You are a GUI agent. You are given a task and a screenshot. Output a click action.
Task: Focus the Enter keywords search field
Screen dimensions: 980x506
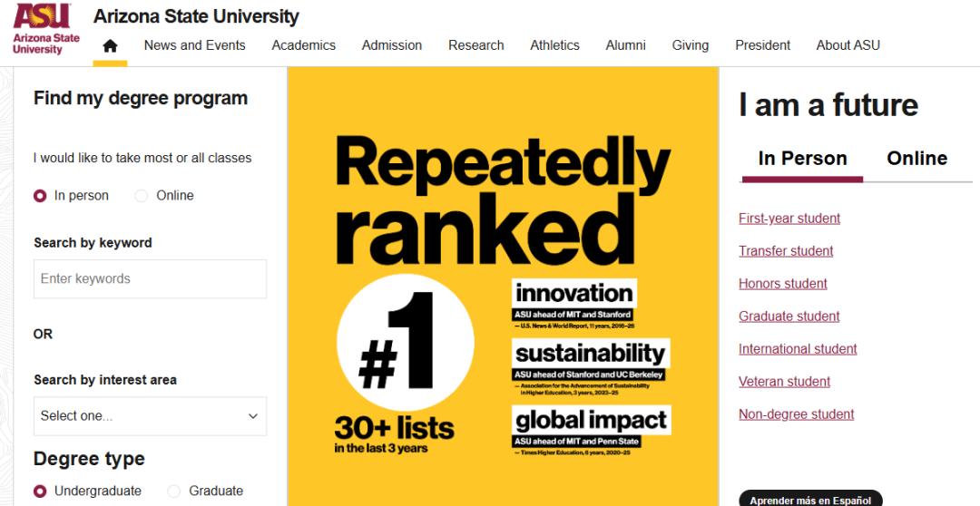(150, 278)
